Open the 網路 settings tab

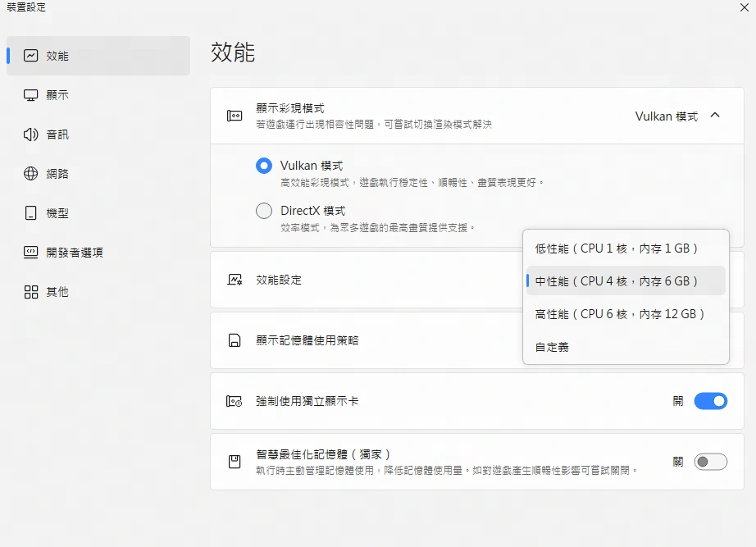[98, 174]
